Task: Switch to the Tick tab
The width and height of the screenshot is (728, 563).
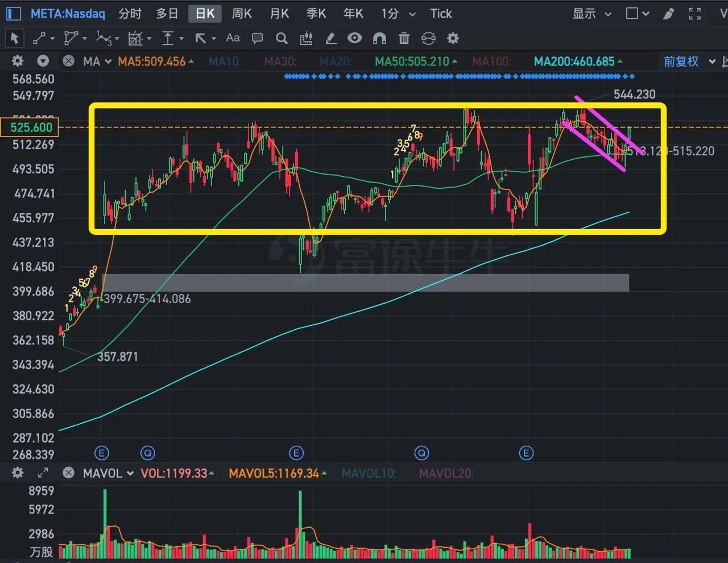Action: (441, 13)
